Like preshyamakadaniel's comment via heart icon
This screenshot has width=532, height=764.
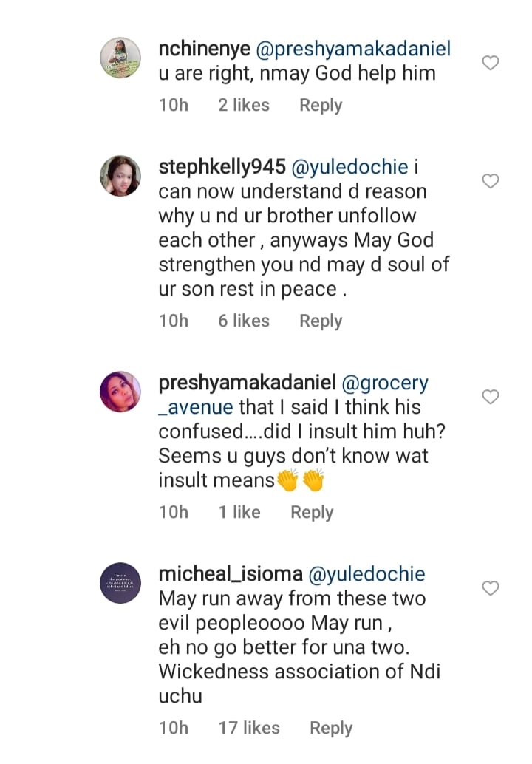tap(491, 398)
